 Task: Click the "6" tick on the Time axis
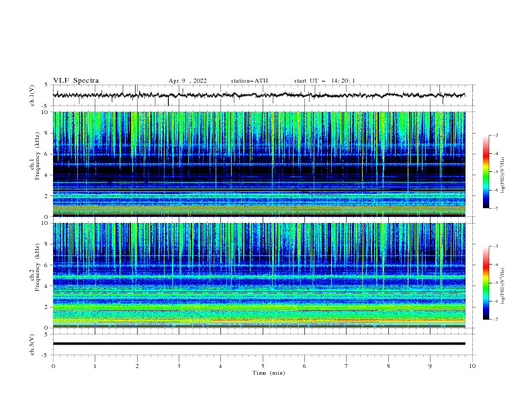[304, 366]
